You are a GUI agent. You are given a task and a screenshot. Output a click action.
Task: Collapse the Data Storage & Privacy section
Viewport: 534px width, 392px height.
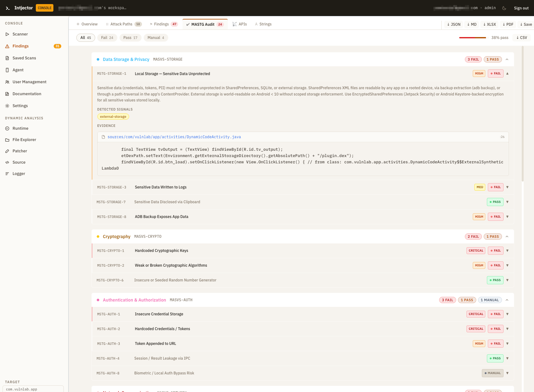click(507, 59)
